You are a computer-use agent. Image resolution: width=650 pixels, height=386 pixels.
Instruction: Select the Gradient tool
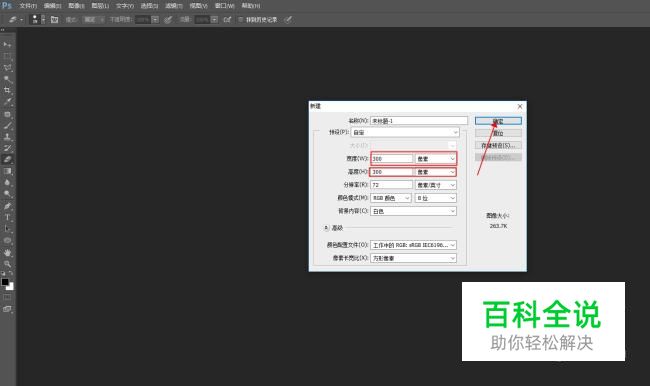(x=7, y=171)
